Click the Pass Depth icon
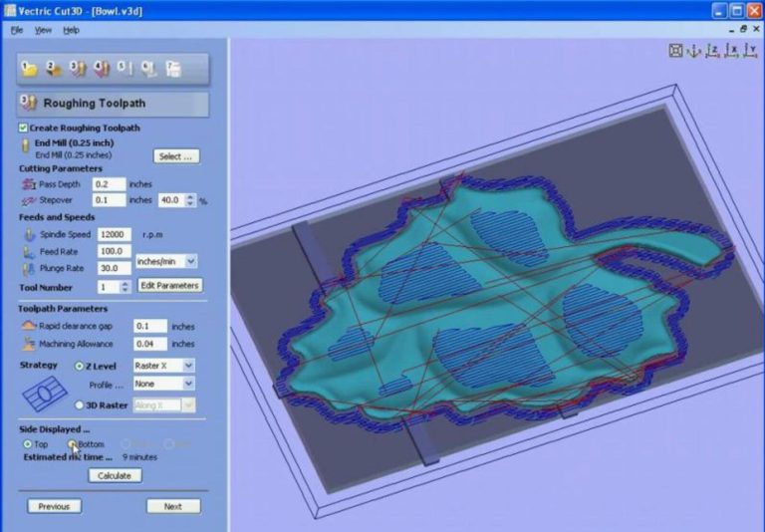The image size is (765, 532). (x=29, y=184)
